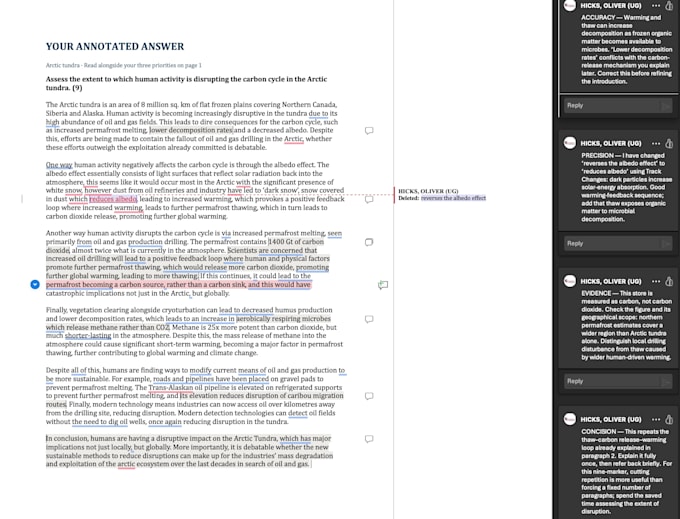Click highlighted phrase 'aerobically respiring microbes'
680x519 pixels.
tap(283, 319)
